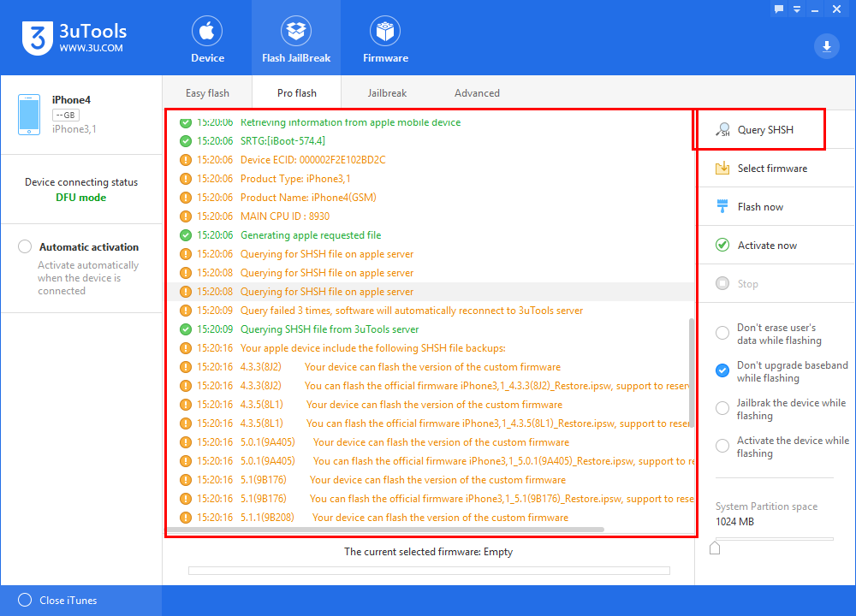Select the highlighted 15:20:08 Querying SHSH row

click(431, 292)
